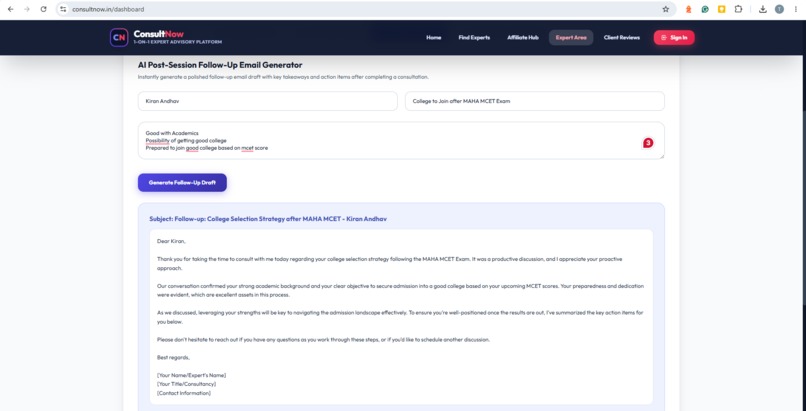Viewport: 806px width, 411px height.
Task: Click the browser forward arrow
Action: coord(27,9)
